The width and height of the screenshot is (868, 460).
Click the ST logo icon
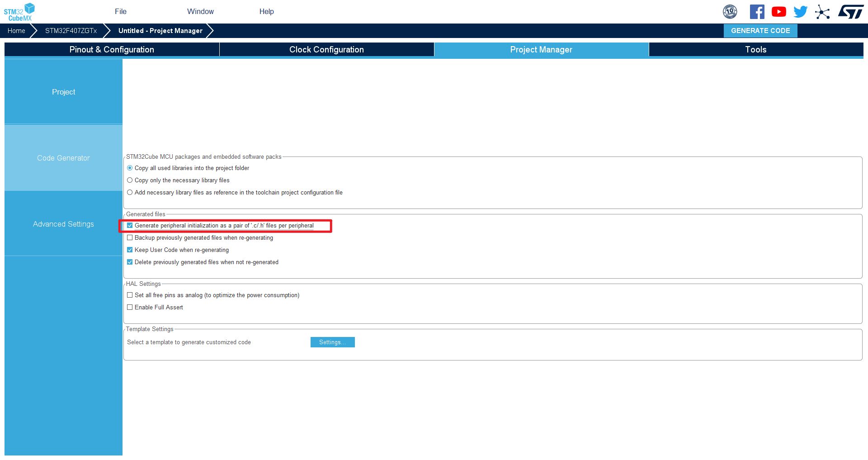pos(851,12)
